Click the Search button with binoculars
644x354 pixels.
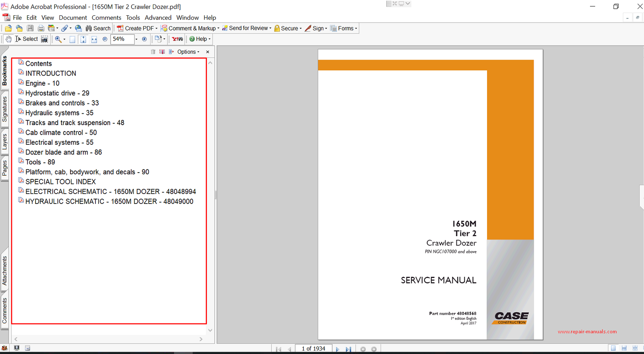pyautogui.click(x=98, y=28)
